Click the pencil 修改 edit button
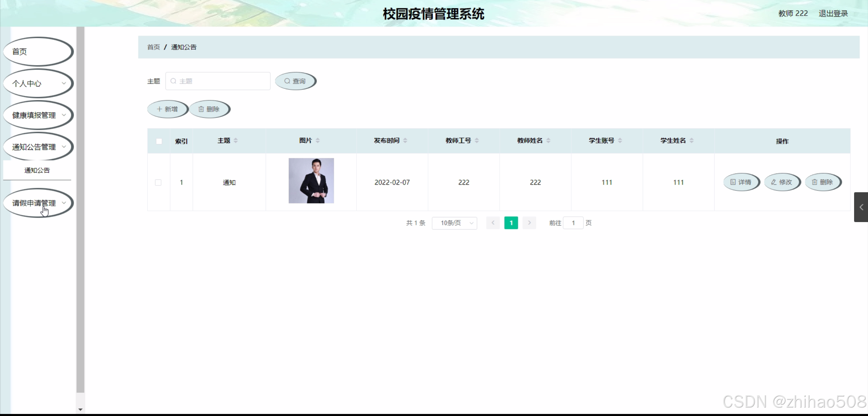The width and height of the screenshot is (868, 416). (782, 182)
